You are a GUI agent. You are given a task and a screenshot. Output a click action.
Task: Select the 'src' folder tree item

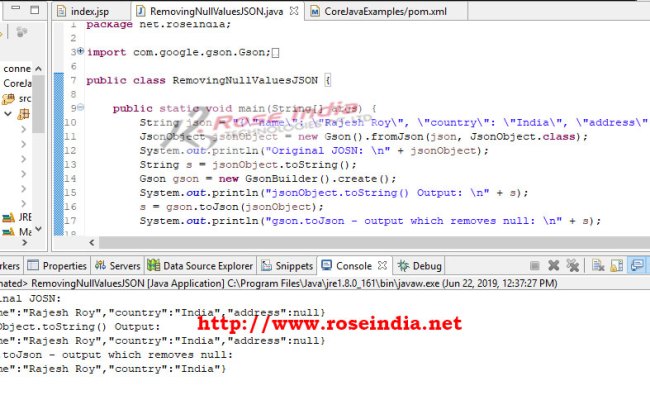pos(24,99)
